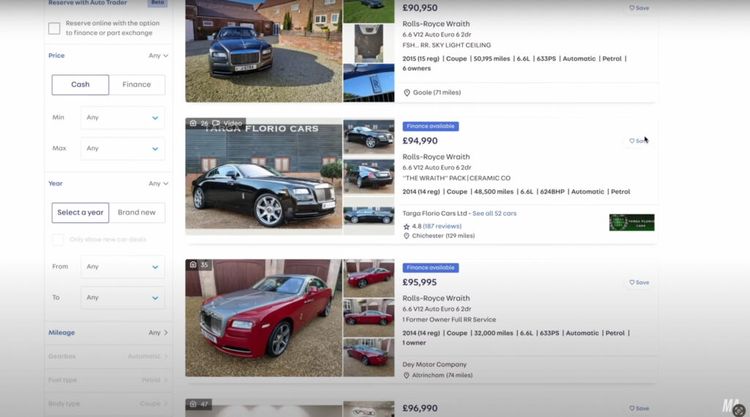Expand the Mileage filter section
The width and height of the screenshot is (750, 417).
(108, 332)
